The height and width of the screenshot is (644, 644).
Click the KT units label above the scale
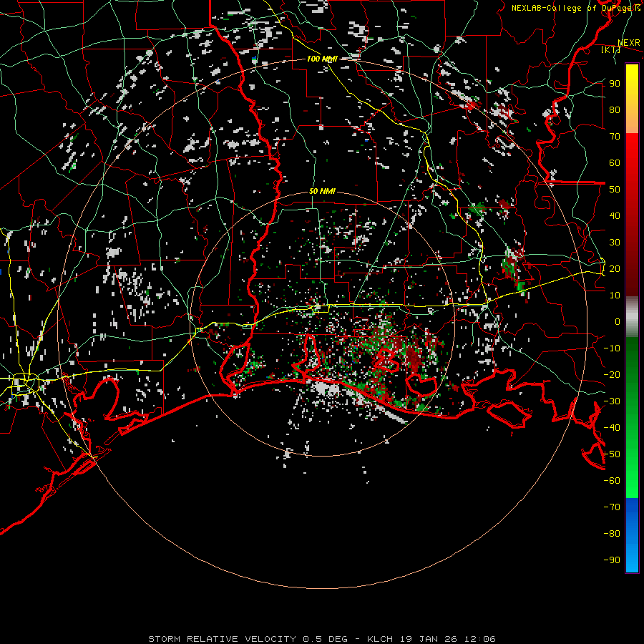(611, 49)
